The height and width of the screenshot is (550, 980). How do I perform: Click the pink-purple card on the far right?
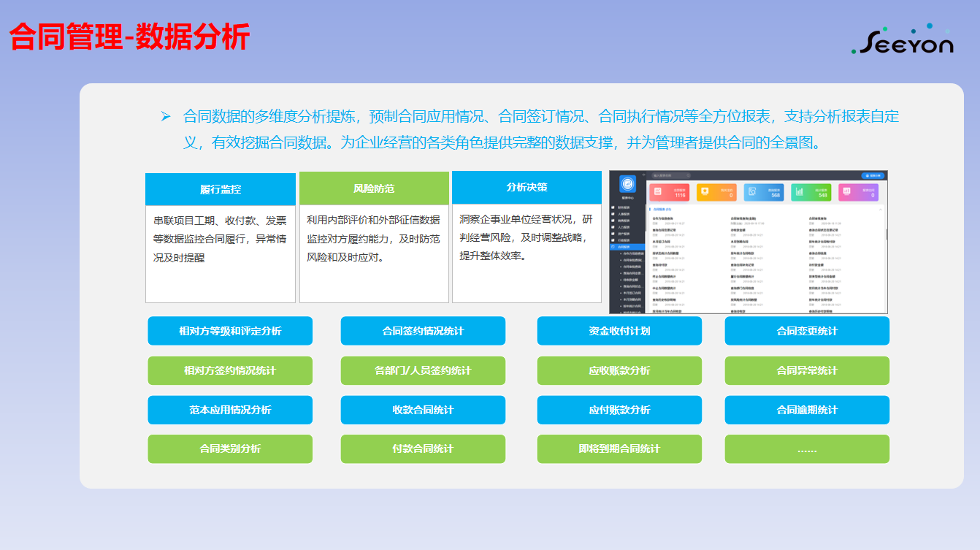pos(859,192)
